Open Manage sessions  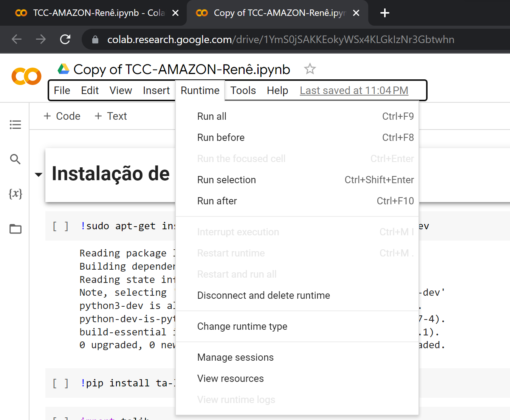[x=297, y=357]
